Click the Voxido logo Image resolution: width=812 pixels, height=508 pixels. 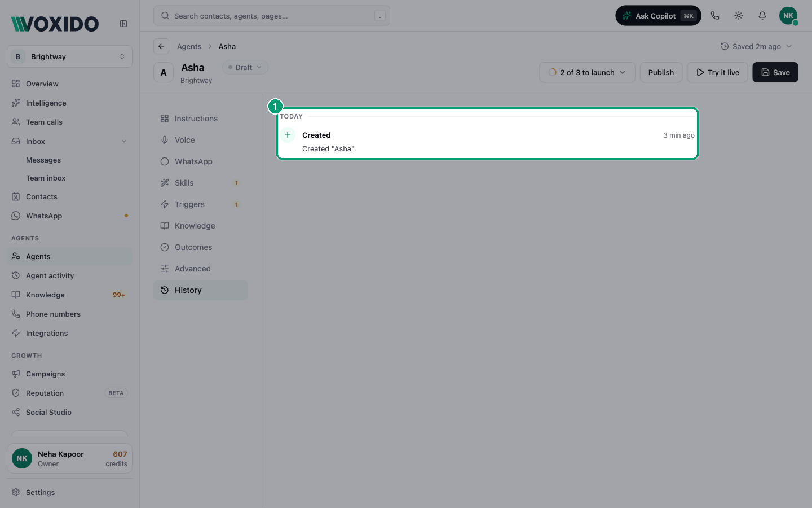pos(55,24)
